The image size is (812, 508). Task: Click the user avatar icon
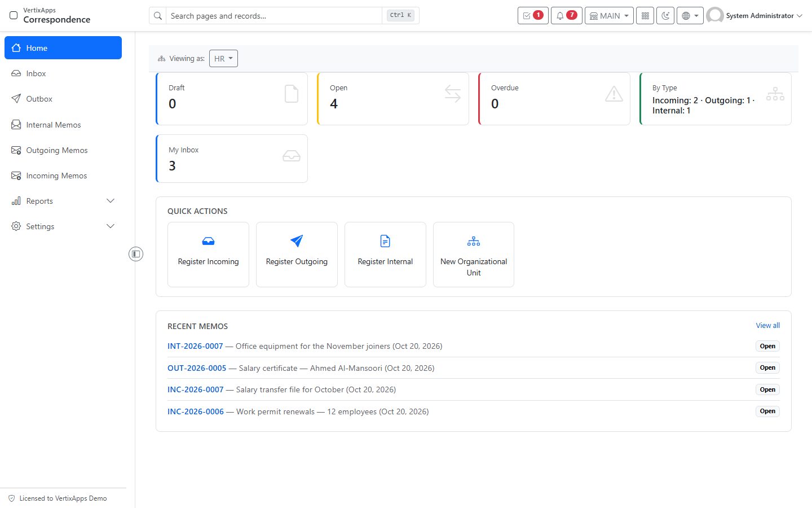pyautogui.click(x=715, y=16)
